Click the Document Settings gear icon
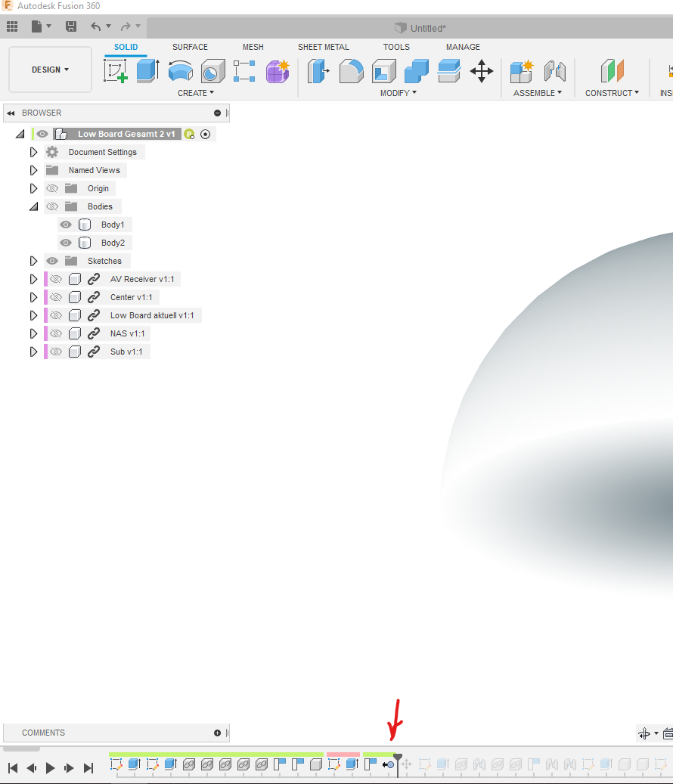Viewport: 673px width, 784px height. [x=52, y=152]
